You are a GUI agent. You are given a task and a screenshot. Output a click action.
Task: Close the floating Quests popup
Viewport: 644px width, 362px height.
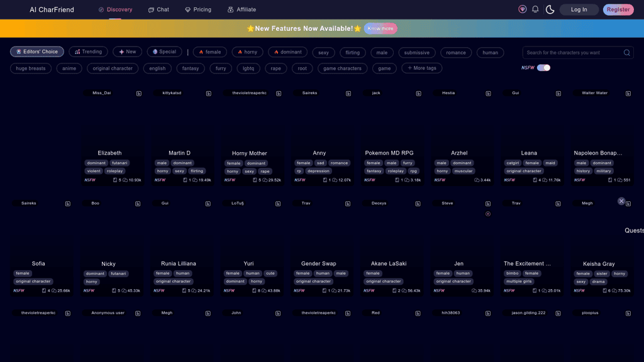(621, 201)
